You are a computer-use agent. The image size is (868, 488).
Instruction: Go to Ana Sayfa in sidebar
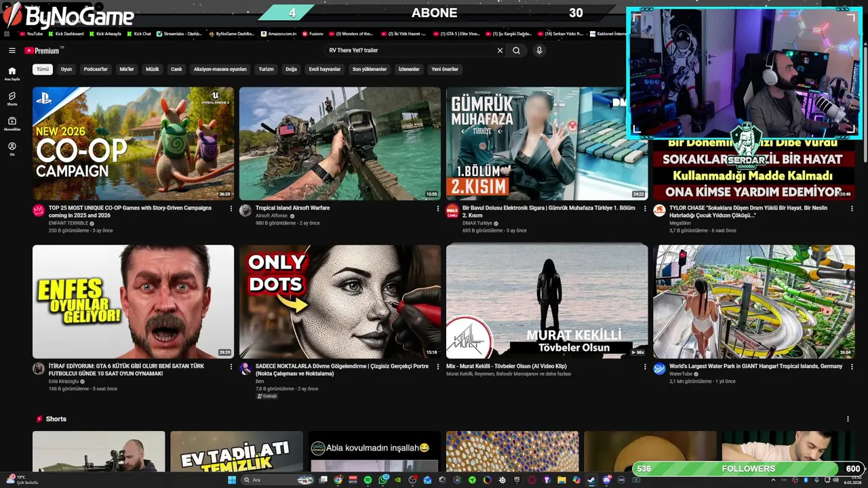point(12,73)
